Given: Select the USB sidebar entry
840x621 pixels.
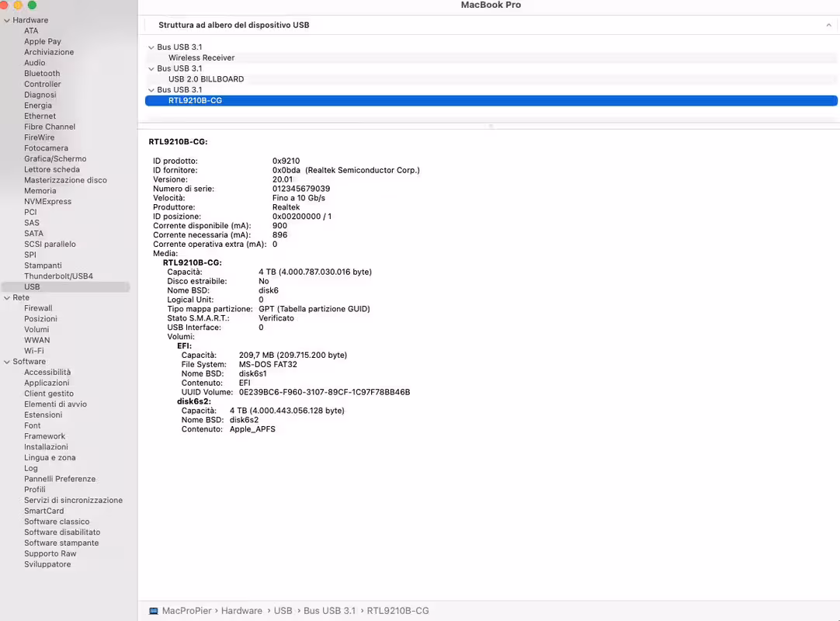Looking at the screenshot, I should point(65,287).
